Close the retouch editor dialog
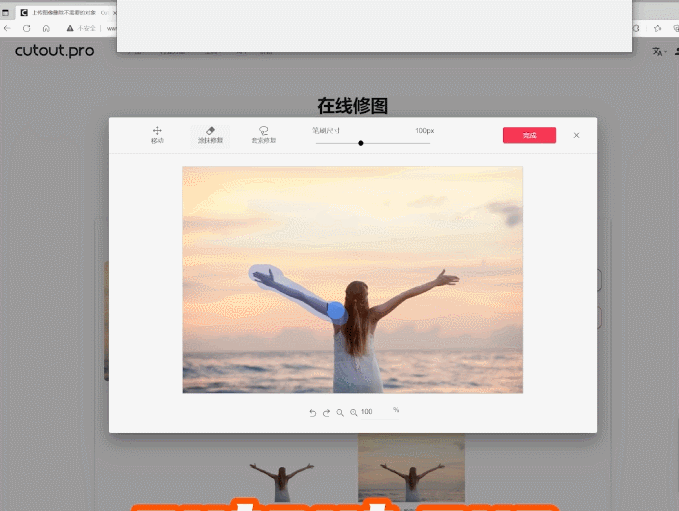The height and width of the screenshot is (511, 679). [576, 135]
